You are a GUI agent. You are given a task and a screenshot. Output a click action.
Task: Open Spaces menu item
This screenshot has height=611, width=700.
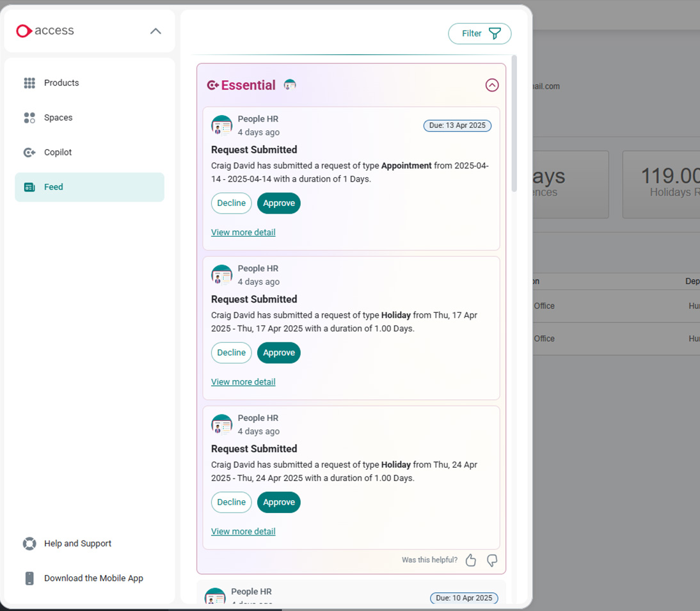pos(90,118)
